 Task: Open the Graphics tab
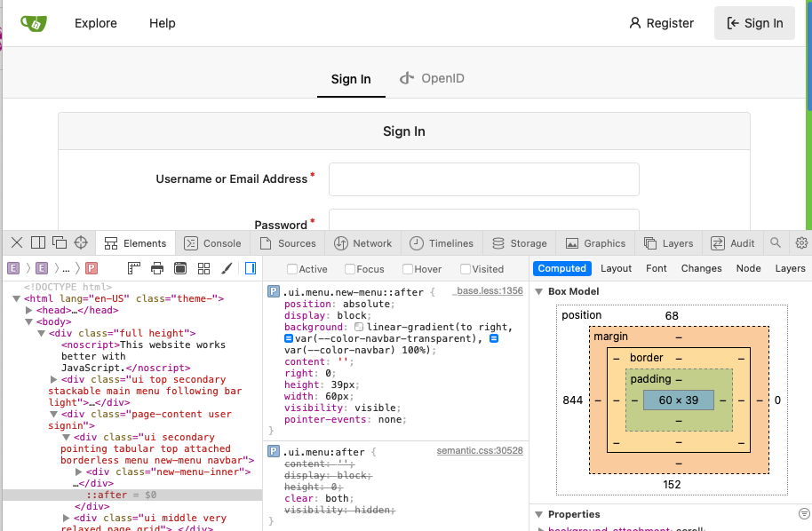tap(595, 243)
